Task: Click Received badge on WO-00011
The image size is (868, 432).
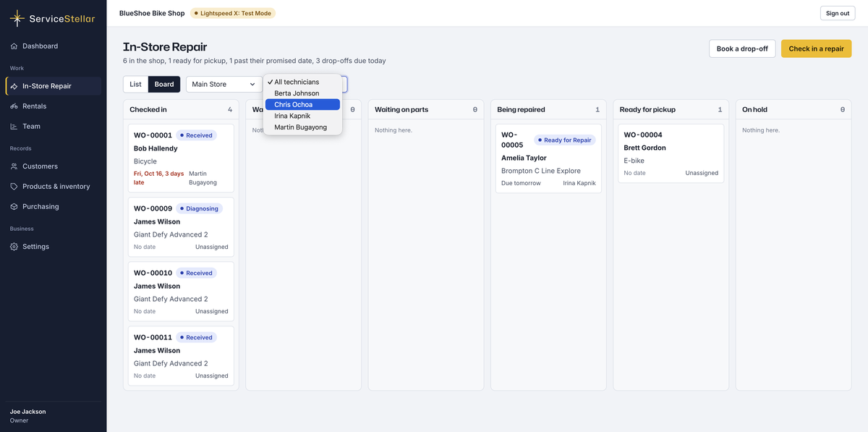Action: click(196, 337)
